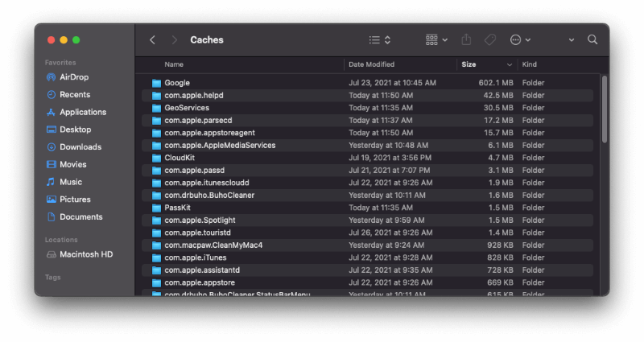Select the com.apple.iTunes folder name

coord(196,258)
